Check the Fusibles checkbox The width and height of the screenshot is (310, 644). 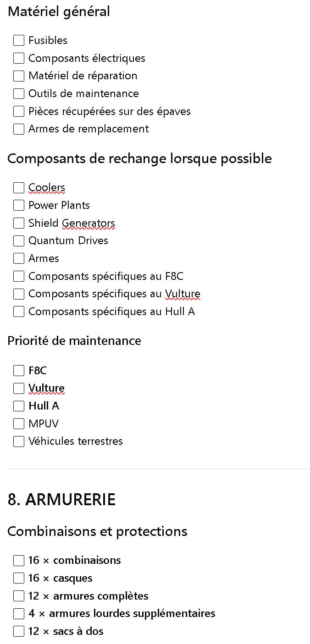pyautogui.click(x=19, y=40)
